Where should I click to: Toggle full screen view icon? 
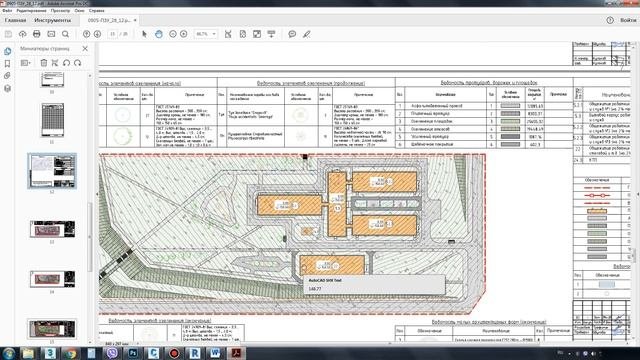(x=257, y=34)
